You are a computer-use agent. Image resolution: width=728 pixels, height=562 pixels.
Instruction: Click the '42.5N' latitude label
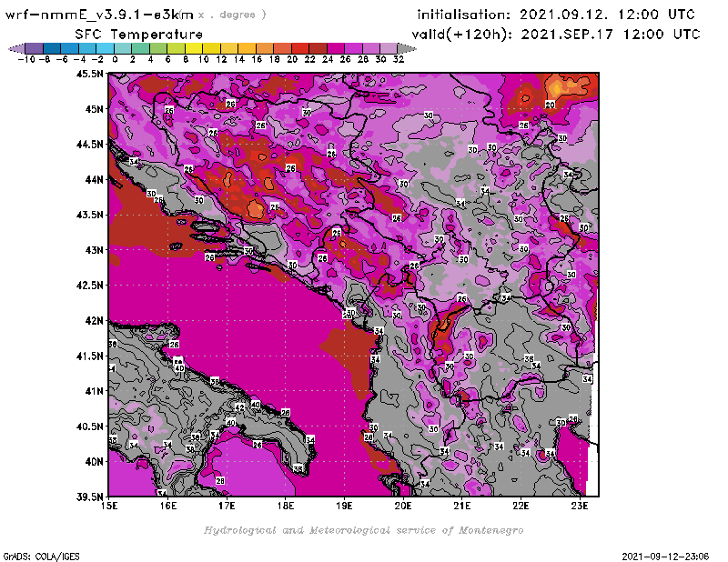89,286
